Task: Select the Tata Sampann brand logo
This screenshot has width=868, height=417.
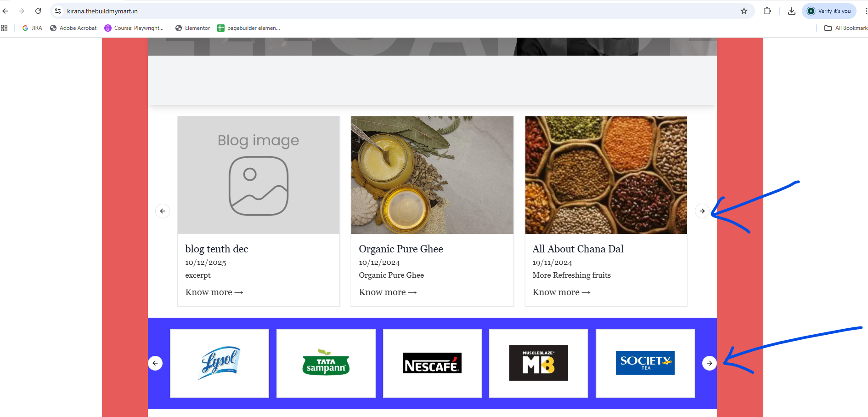Action: point(326,363)
